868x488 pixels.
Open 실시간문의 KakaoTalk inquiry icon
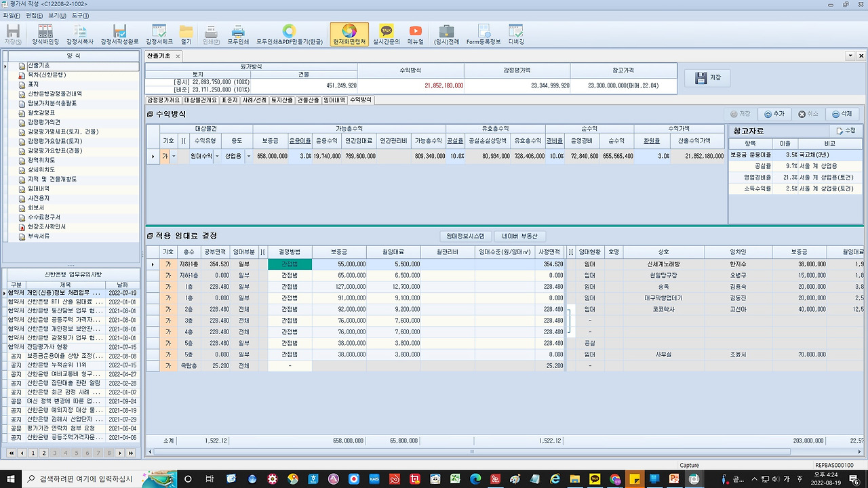pos(387,35)
